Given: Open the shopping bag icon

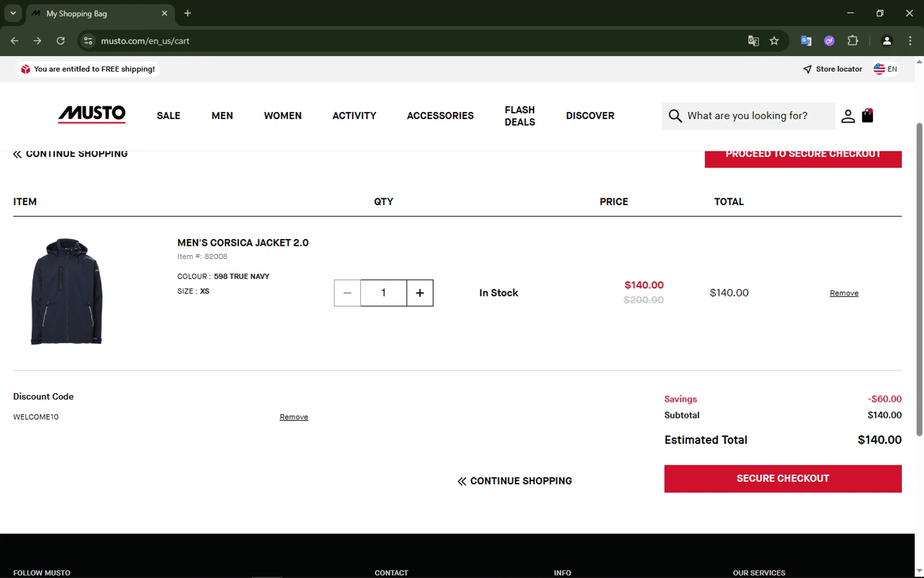Looking at the screenshot, I should pos(867,115).
